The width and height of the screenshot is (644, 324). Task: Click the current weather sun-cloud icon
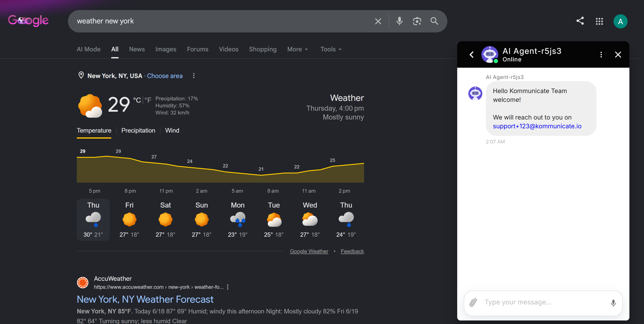(x=90, y=106)
